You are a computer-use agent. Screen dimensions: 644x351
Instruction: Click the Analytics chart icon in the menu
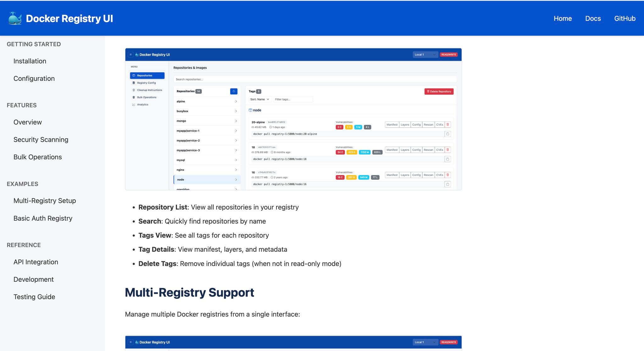(134, 105)
